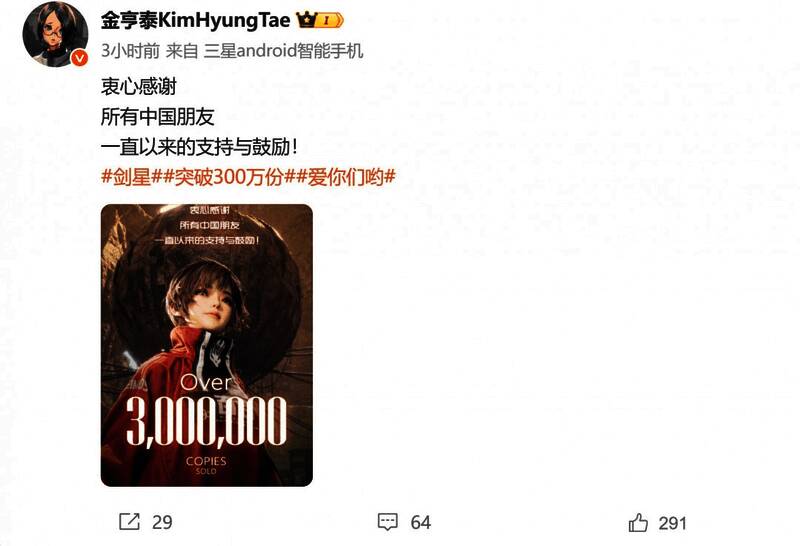
Task: Open the #突破300万份# hashtag topic
Action: click(x=229, y=177)
